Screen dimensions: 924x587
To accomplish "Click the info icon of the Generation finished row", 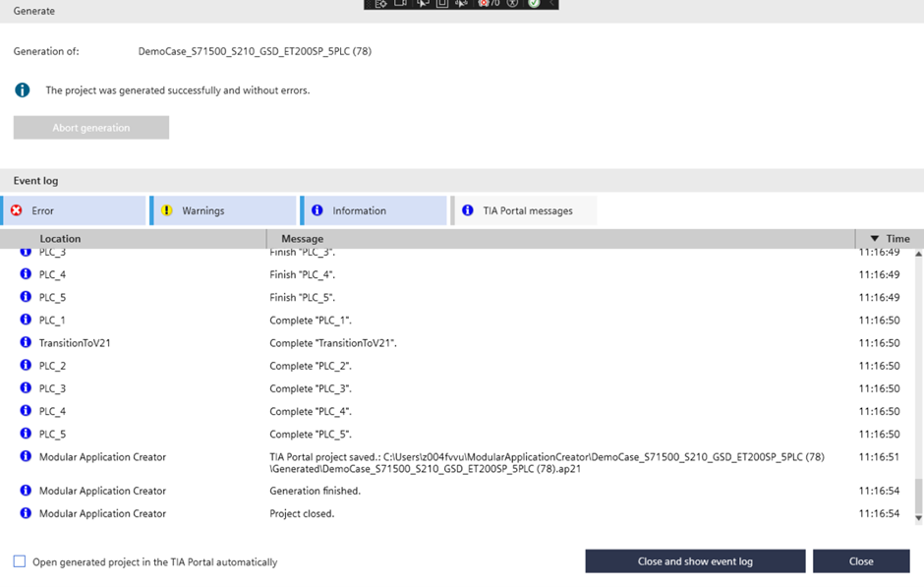I will [26, 490].
